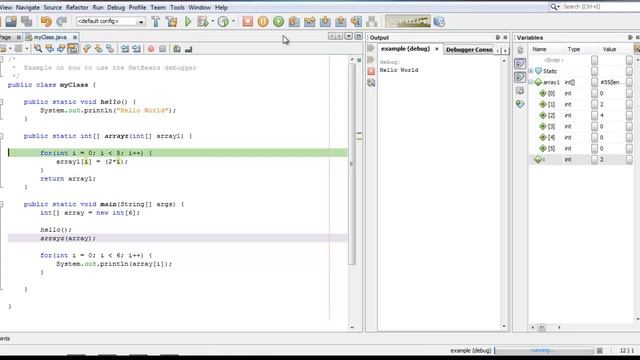The image size is (640, 360).
Task: Click edit button beside array1 [0] value
Action: point(629,93)
